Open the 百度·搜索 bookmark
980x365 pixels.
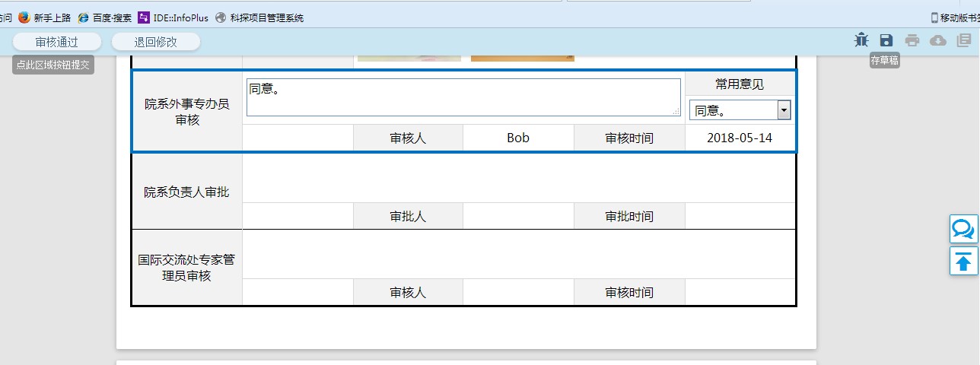pos(104,17)
